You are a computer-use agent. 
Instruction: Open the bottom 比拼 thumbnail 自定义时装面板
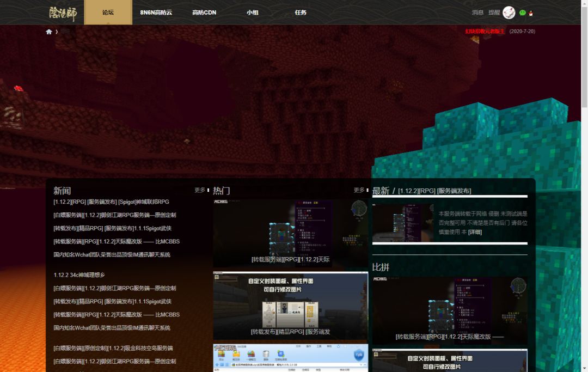(x=450, y=361)
